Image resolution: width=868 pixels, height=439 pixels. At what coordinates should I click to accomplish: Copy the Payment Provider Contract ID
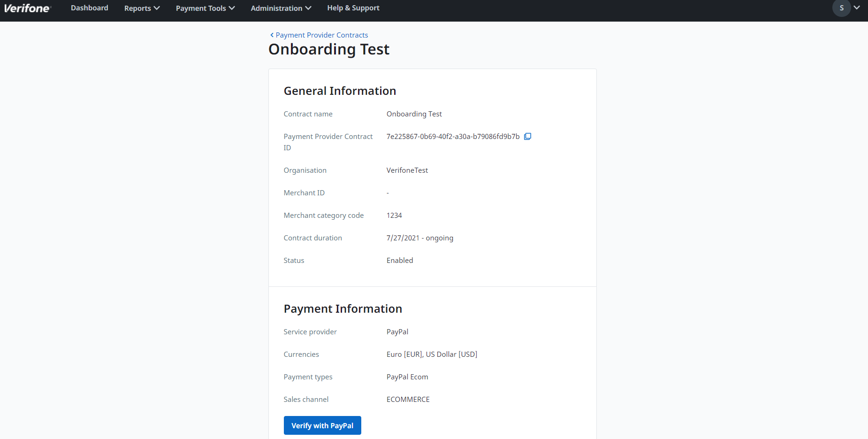point(527,136)
